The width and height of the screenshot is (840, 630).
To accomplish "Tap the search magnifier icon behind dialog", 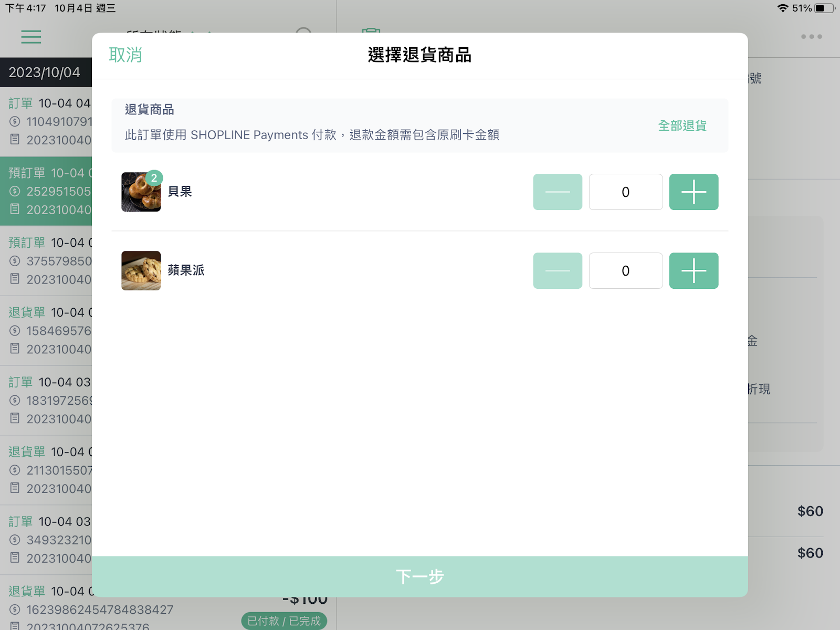I will 303,30.
